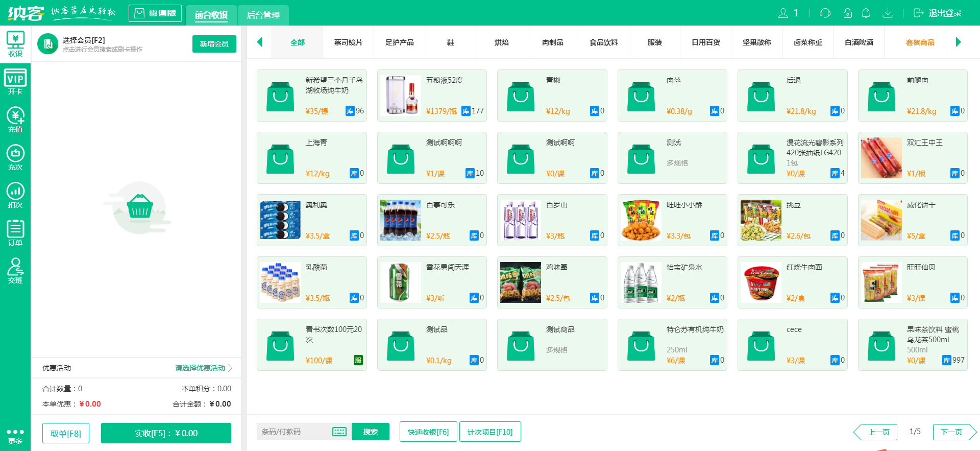Click the 快速收银[F6] button
This screenshot has height=451, width=980.
pos(428,432)
